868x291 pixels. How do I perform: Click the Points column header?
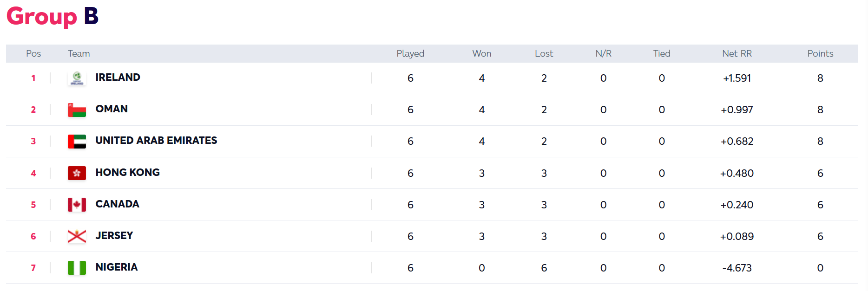820,54
